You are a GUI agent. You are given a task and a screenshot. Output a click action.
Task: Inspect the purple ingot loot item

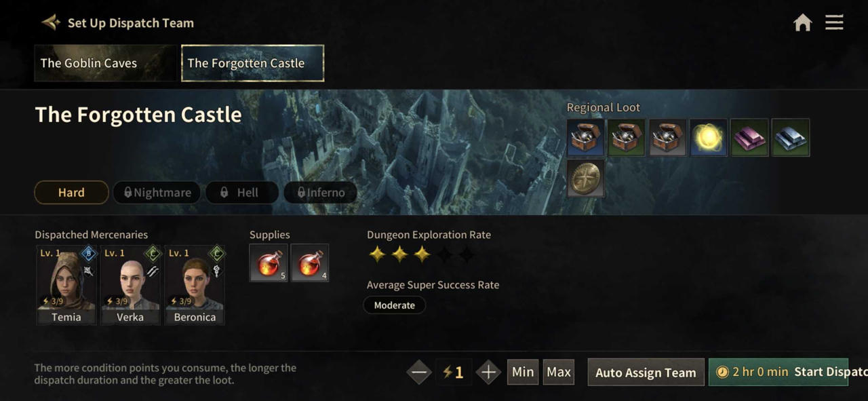click(x=749, y=138)
